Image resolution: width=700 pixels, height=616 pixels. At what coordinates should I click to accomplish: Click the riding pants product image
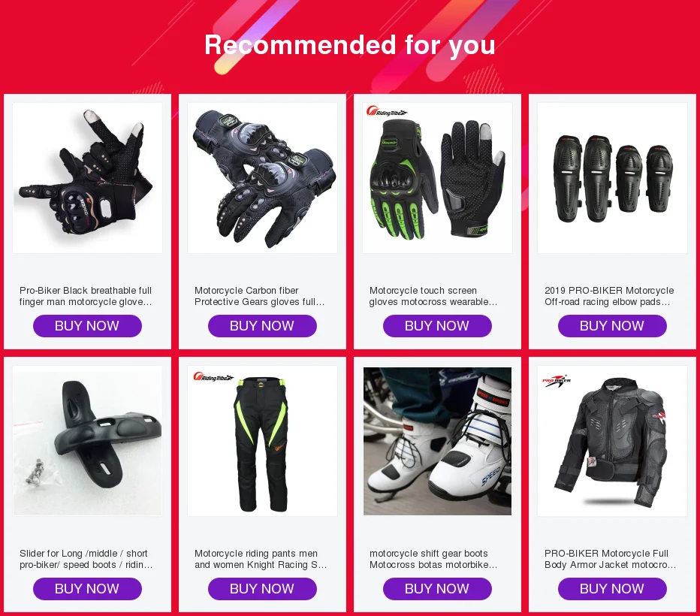tap(263, 441)
